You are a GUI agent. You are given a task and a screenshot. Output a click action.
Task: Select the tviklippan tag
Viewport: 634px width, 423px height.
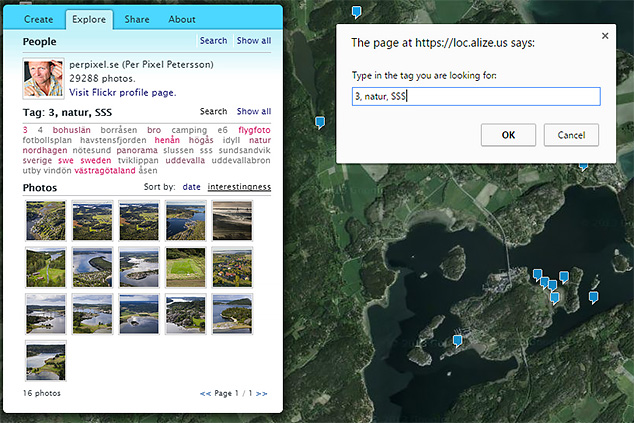point(138,160)
